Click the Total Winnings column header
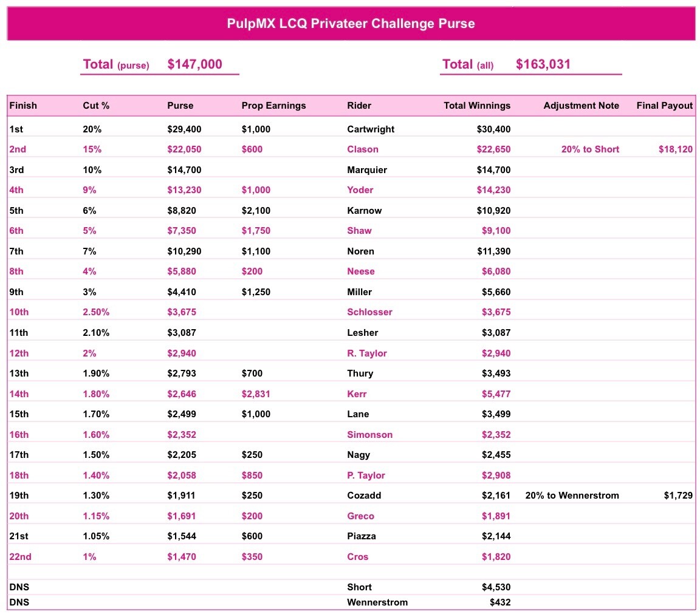This screenshot has width=700, height=614. 477,106
